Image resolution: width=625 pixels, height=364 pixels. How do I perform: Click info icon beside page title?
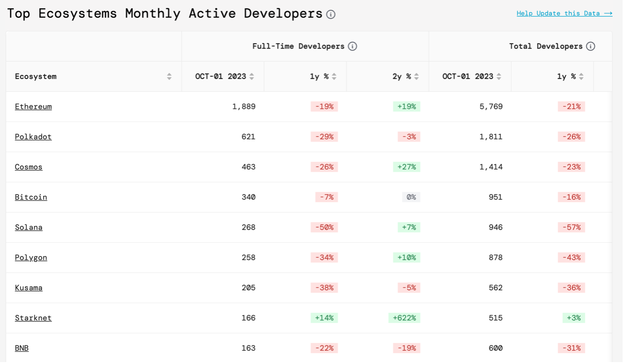[x=331, y=14]
